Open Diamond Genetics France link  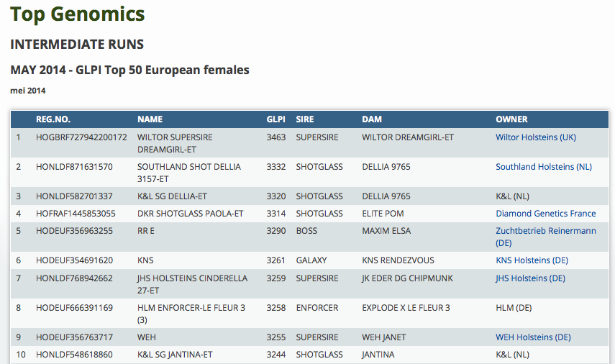(x=545, y=214)
